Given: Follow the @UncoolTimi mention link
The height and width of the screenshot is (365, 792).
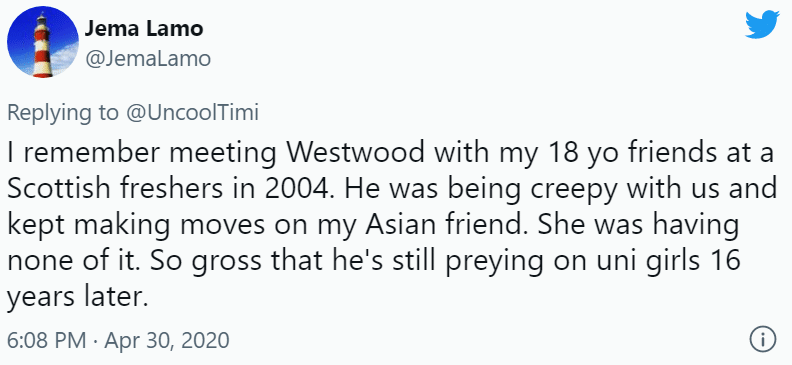Looking at the screenshot, I should click(x=192, y=113).
